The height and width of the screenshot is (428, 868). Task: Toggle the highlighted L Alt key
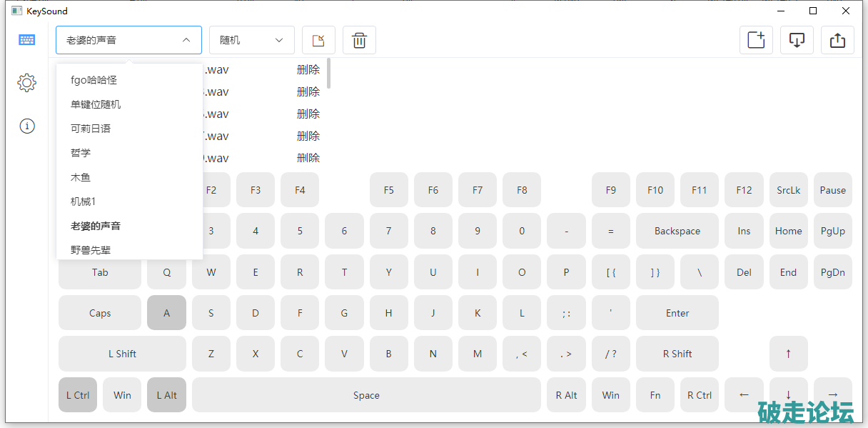pos(166,395)
